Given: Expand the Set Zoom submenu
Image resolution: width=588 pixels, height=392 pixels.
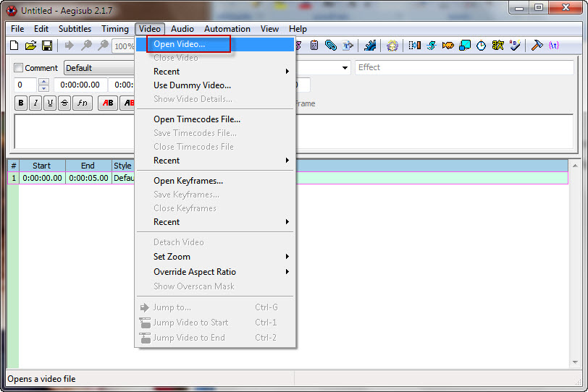Looking at the screenshot, I should click(215, 257).
